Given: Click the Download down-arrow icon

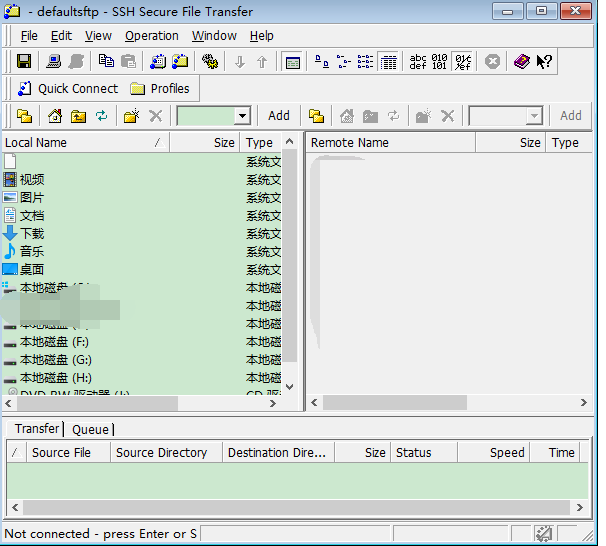Looking at the screenshot, I should (x=240, y=61).
